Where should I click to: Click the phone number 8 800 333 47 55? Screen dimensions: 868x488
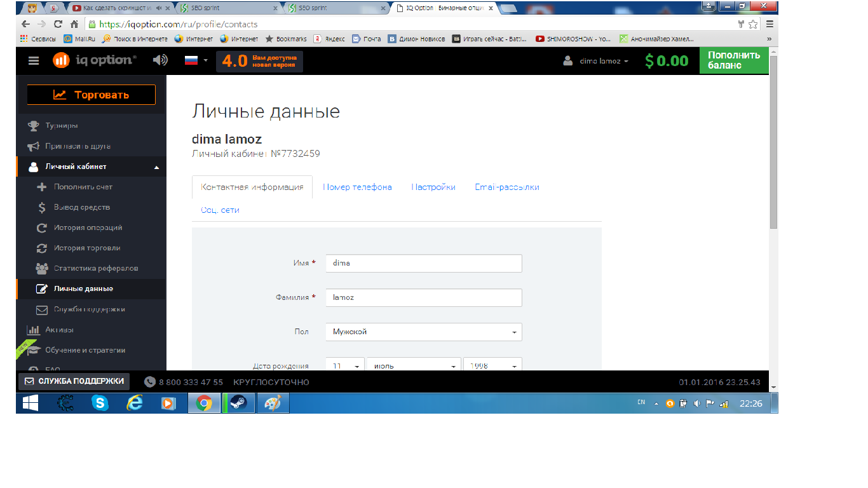[191, 382]
